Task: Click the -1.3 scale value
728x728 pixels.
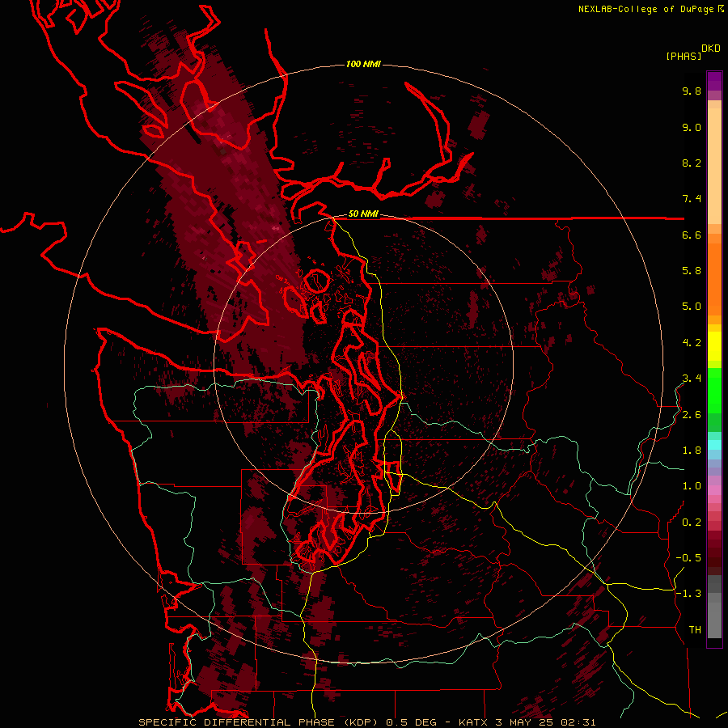Action: pos(688,594)
